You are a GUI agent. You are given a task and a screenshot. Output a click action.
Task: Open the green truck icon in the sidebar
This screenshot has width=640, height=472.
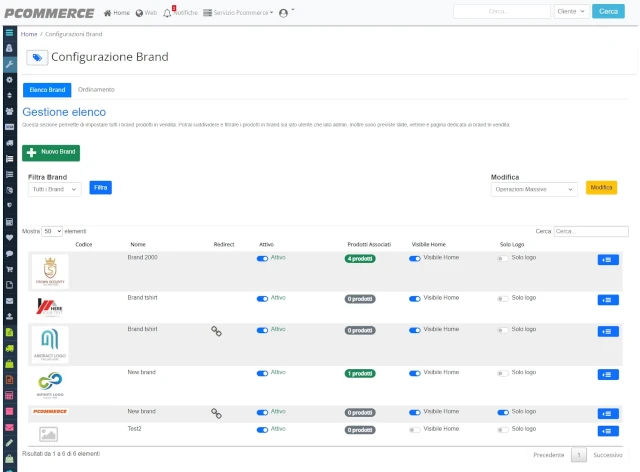(x=9, y=348)
